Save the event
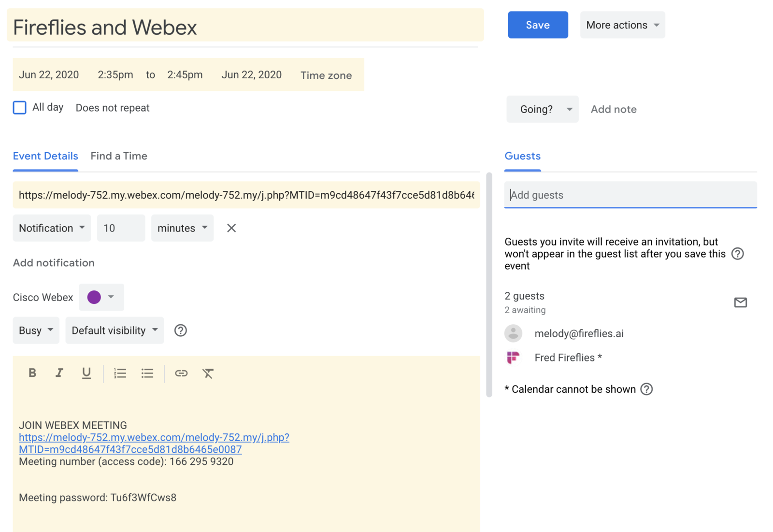The width and height of the screenshot is (773, 532). (538, 25)
